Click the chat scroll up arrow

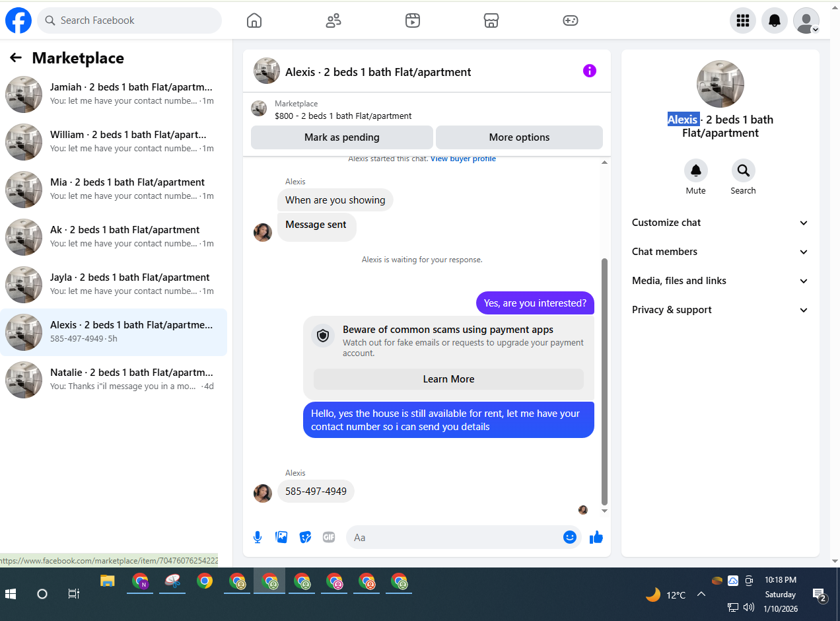tap(604, 162)
